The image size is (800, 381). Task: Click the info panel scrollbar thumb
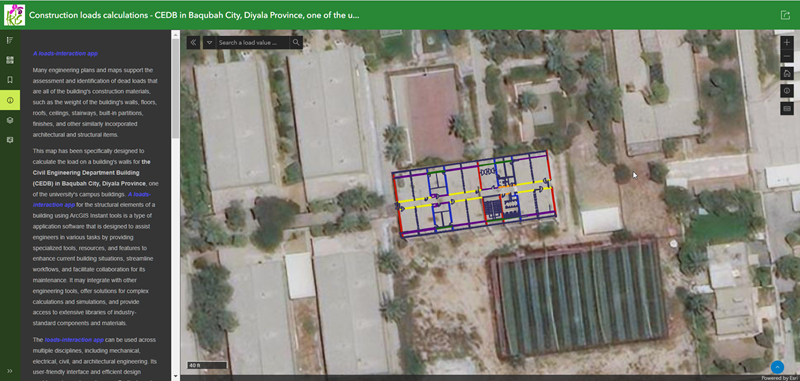tap(176, 88)
